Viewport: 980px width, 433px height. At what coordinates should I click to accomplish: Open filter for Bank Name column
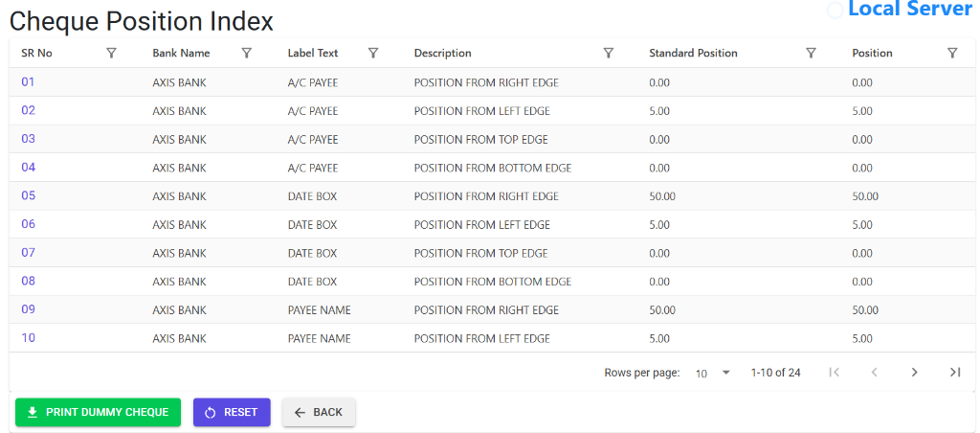click(246, 54)
